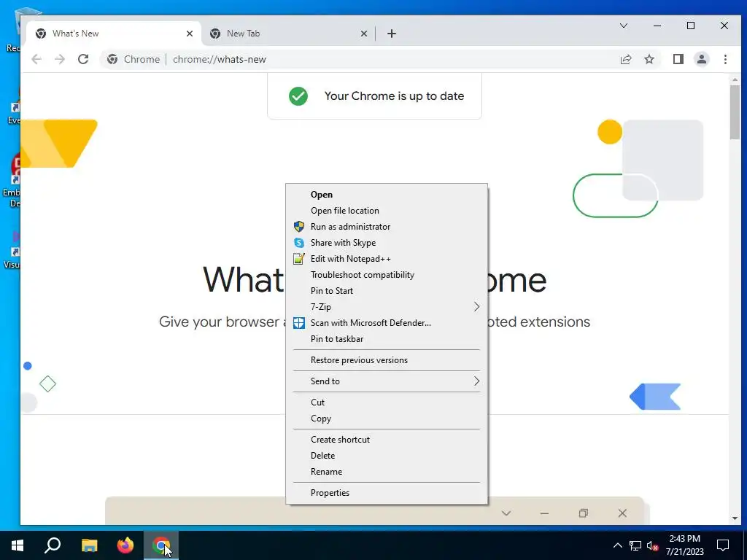This screenshot has width=747, height=560.
Task: Click the scrollbar up arrow
Action: point(735,79)
